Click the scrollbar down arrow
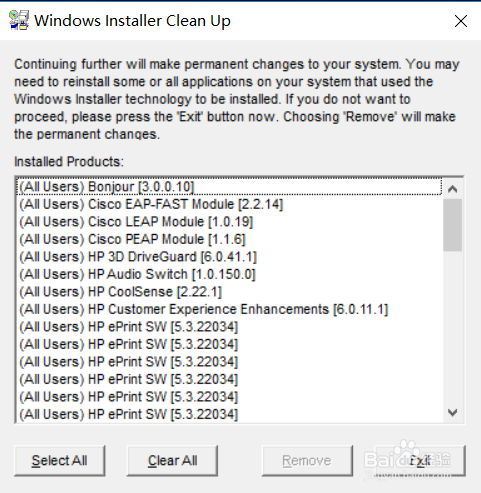 452,413
